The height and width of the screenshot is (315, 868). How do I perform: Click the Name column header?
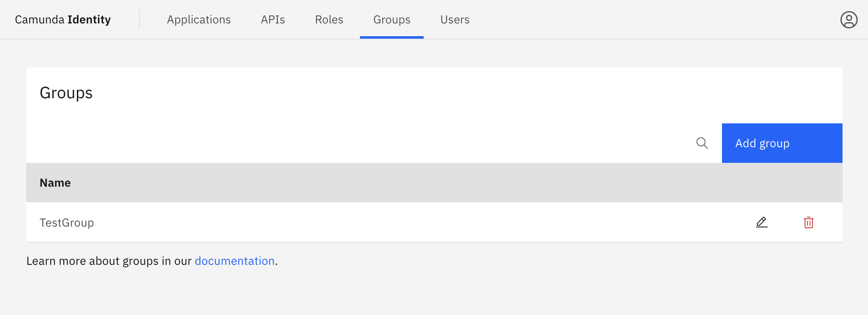[55, 182]
